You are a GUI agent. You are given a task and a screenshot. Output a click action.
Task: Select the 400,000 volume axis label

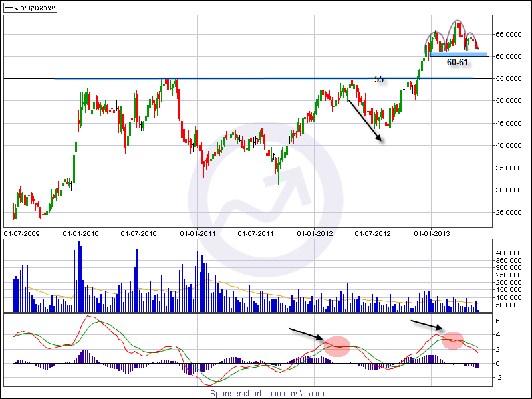[x=508, y=253]
